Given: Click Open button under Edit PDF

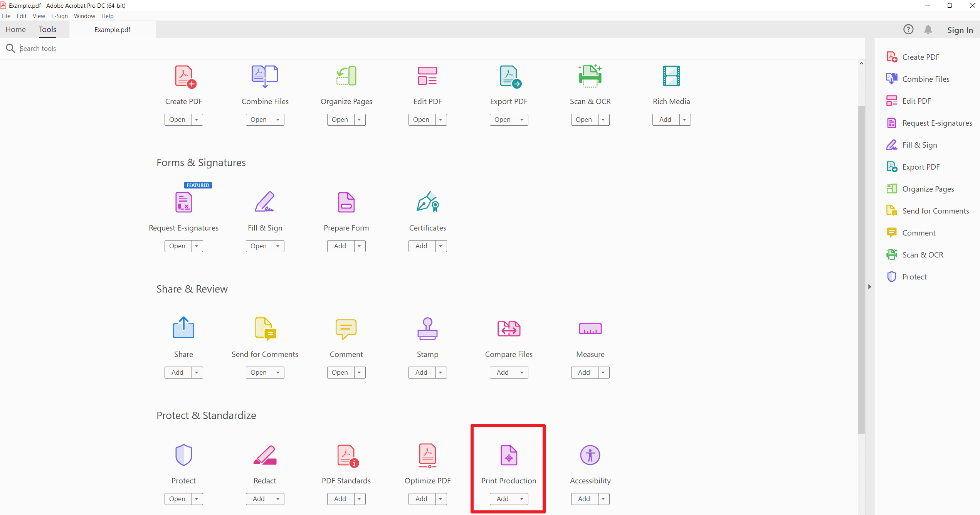Looking at the screenshot, I should pos(421,119).
